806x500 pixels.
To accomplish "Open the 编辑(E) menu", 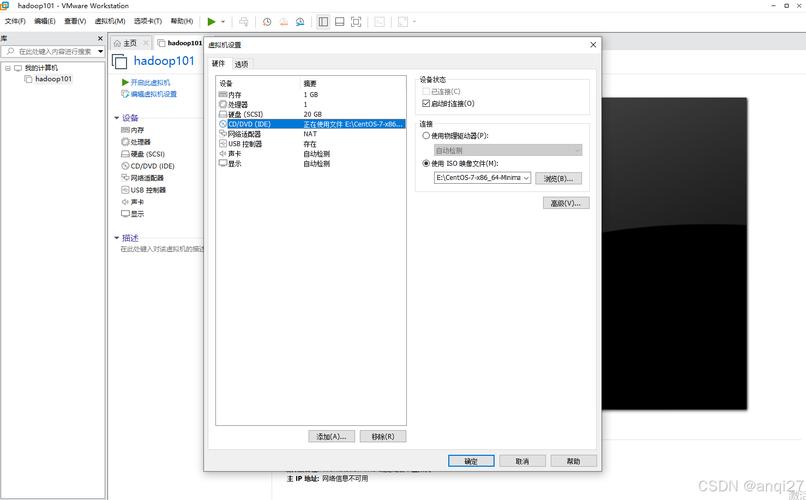I will tap(45, 21).
